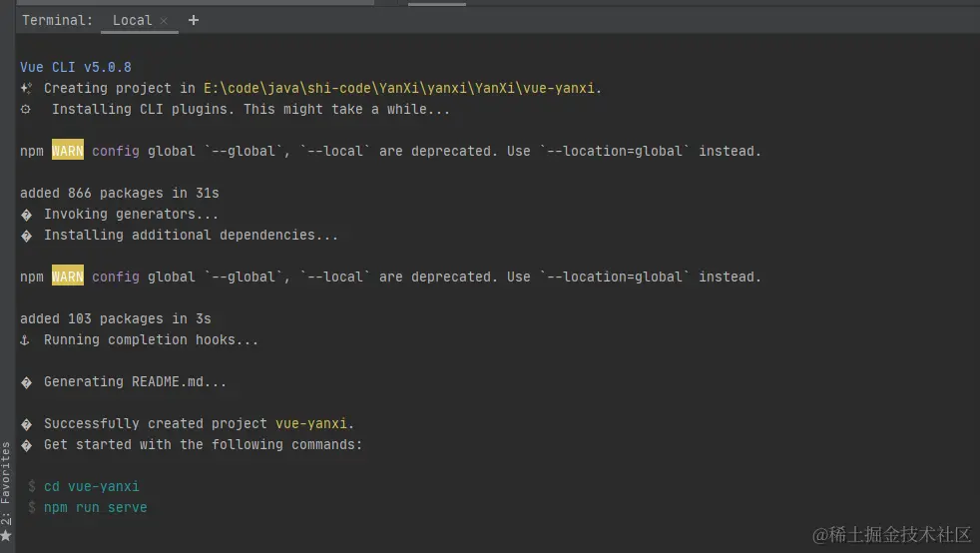
Task: Click the Installing CLI plugins line
Action: coord(235,110)
